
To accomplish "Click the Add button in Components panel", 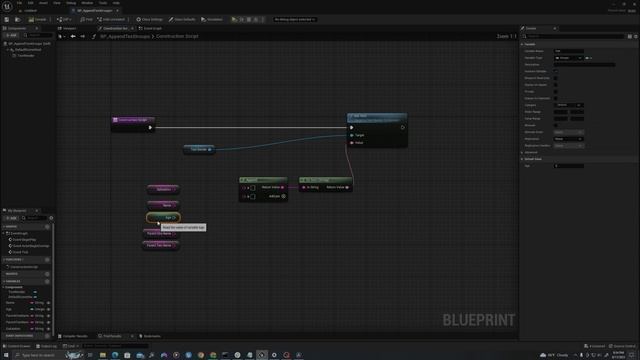I will tap(11, 36).
